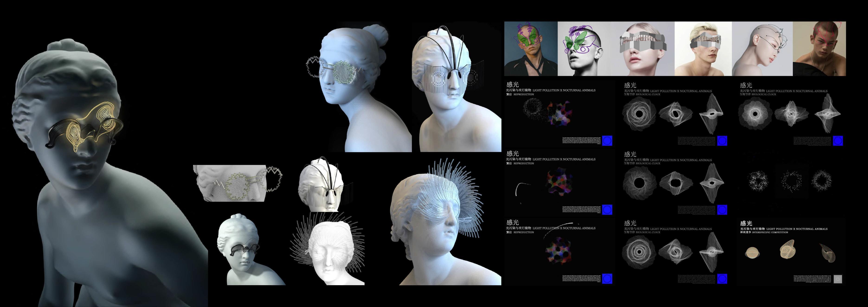The width and height of the screenshot is (868, 307).
Task: Click the blue square swatch in the middle-left Reproduction panel
Action: 607,210
